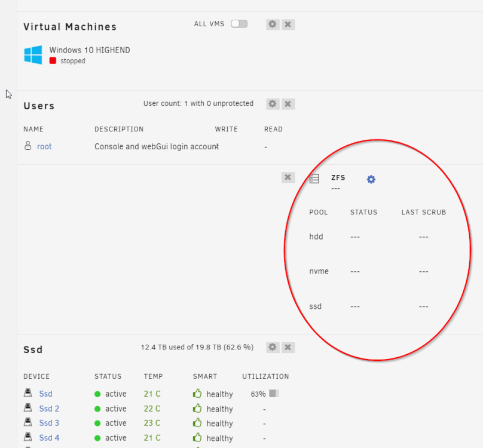483x448 pixels.
Task: Close the Virtual Machines panel
Action: pos(288,24)
